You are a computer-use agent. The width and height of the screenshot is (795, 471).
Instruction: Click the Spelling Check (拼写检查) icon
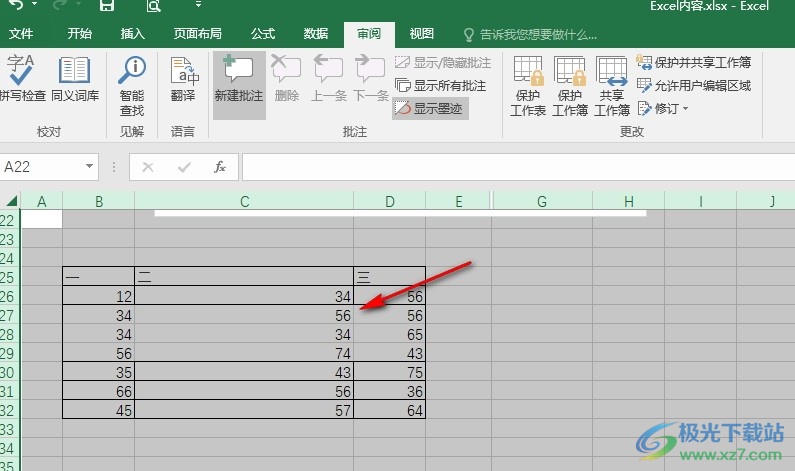22,78
